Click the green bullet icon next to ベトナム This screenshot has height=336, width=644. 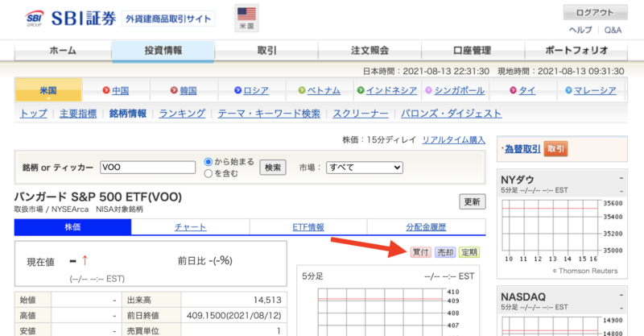(301, 90)
